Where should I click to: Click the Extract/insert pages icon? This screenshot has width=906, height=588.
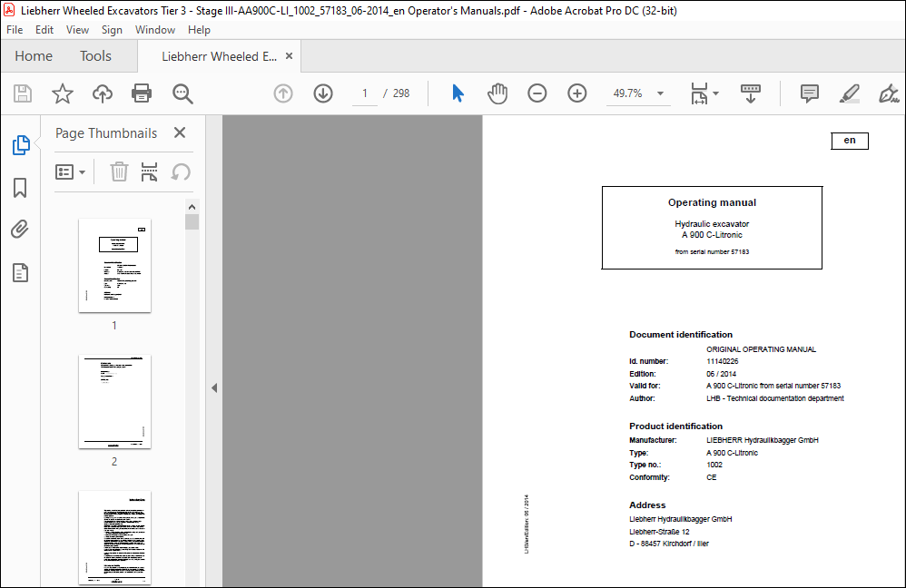[149, 171]
